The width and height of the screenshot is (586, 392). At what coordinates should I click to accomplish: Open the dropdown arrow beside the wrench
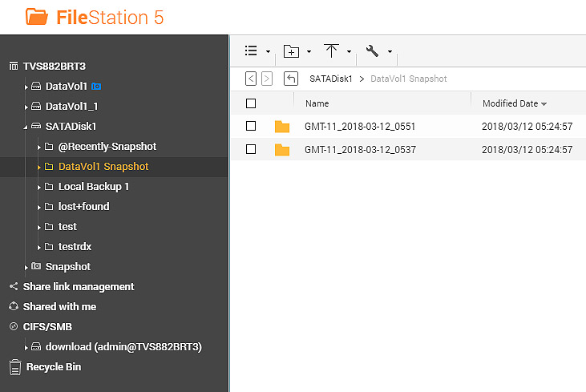tap(390, 52)
